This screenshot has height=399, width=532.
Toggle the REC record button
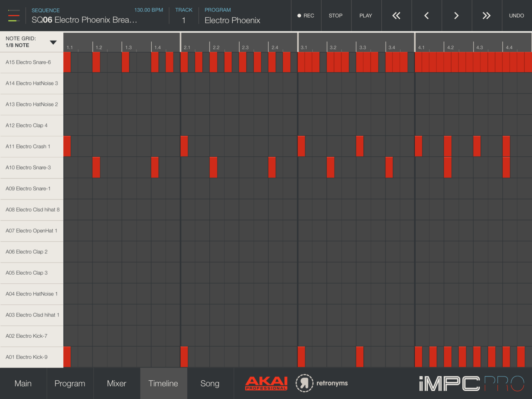coord(306,16)
